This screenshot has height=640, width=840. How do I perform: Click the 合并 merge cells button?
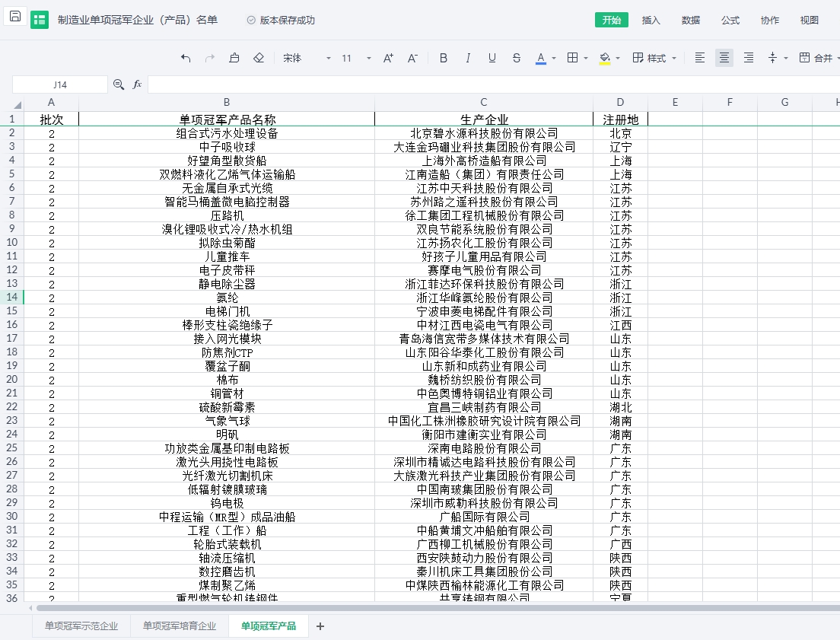point(816,58)
